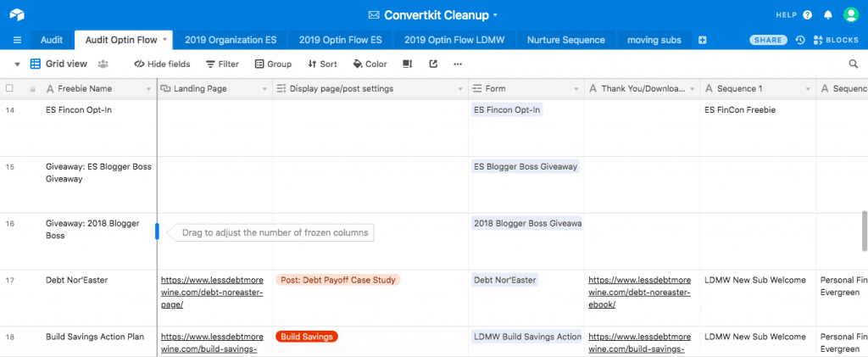
Task: Open notifications bell
Action: [x=828, y=15]
